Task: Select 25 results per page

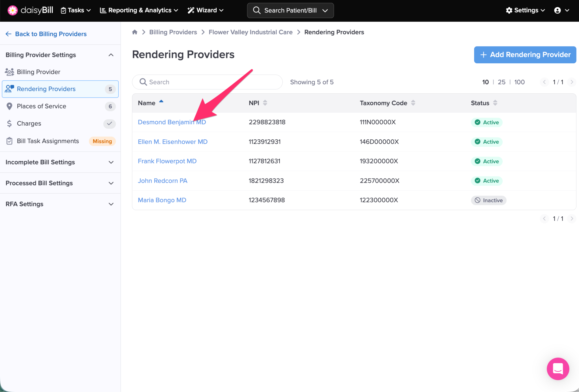Action: 501,82
